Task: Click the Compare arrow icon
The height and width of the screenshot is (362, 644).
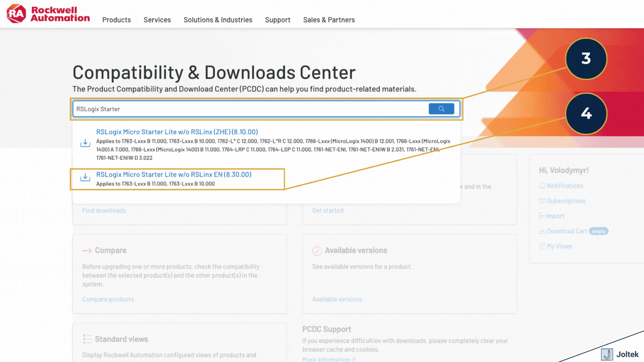Action: tap(87, 251)
